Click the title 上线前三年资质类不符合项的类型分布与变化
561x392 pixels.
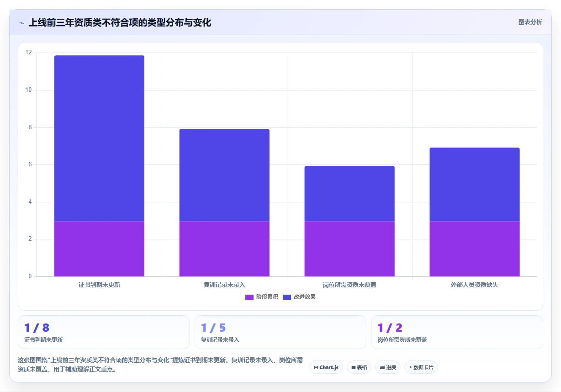120,22
